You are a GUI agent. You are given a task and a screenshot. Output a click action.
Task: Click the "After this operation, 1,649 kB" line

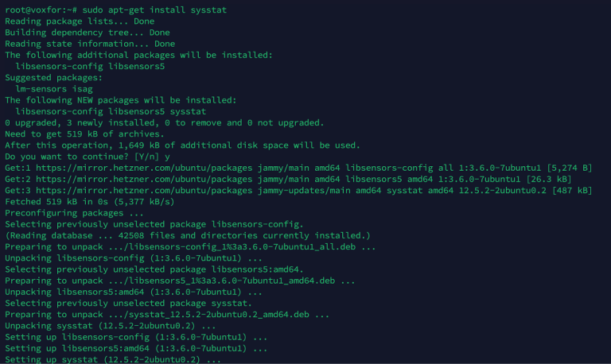(x=182, y=145)
